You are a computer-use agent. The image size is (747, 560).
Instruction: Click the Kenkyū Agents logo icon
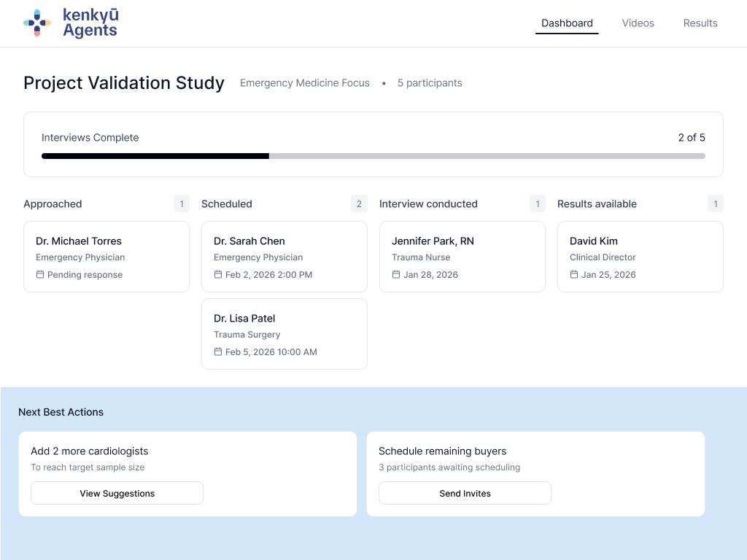(37, 23)
